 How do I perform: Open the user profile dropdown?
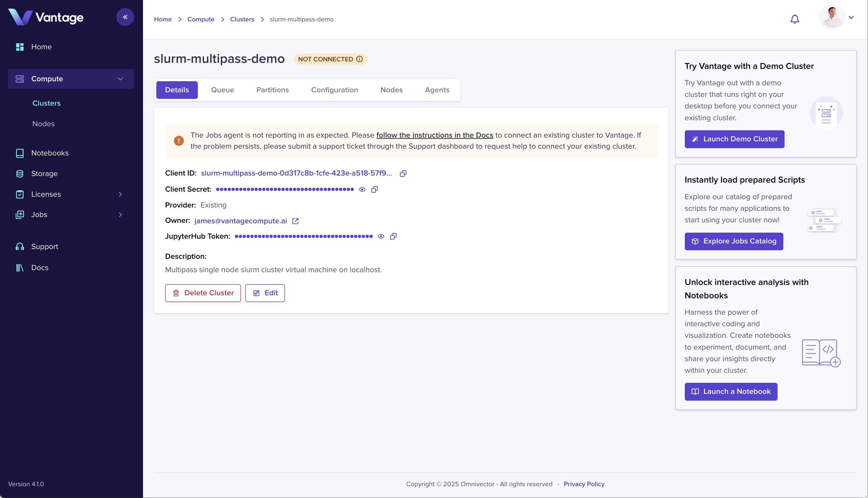coord(851,18)
